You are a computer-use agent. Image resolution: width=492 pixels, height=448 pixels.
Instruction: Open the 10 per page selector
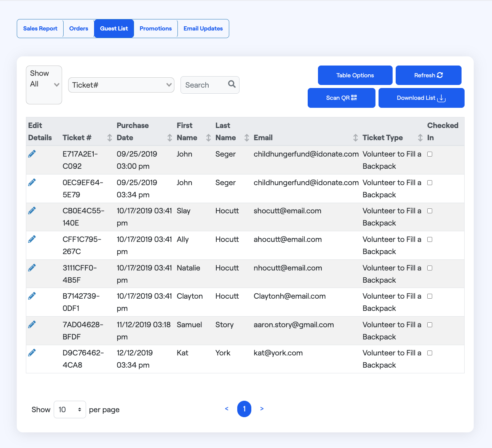click(70, 410)
